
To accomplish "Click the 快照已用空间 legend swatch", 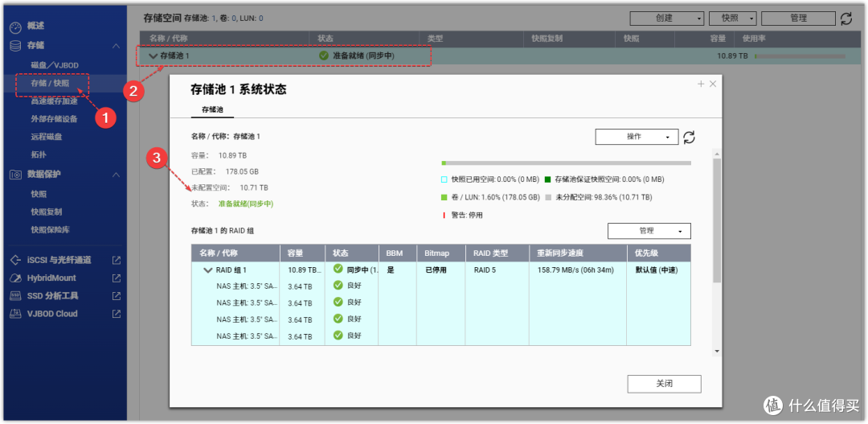I will tap(444, 179).
